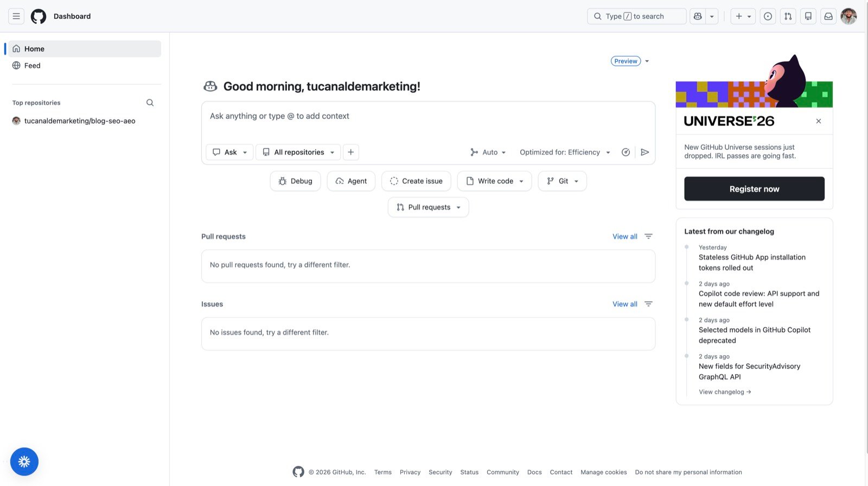This screenshot has height=486, width=868.
Task: Expand the Write code suggestion dropdown
Action: (495, 181)
